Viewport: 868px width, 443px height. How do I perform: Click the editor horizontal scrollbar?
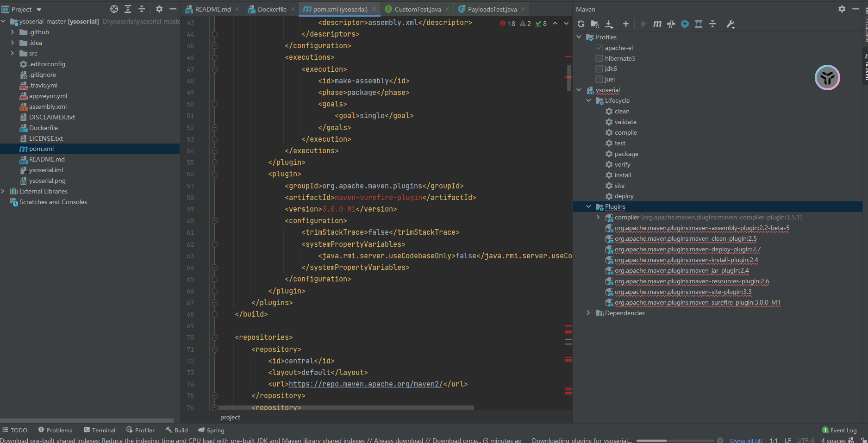(346, 408)
